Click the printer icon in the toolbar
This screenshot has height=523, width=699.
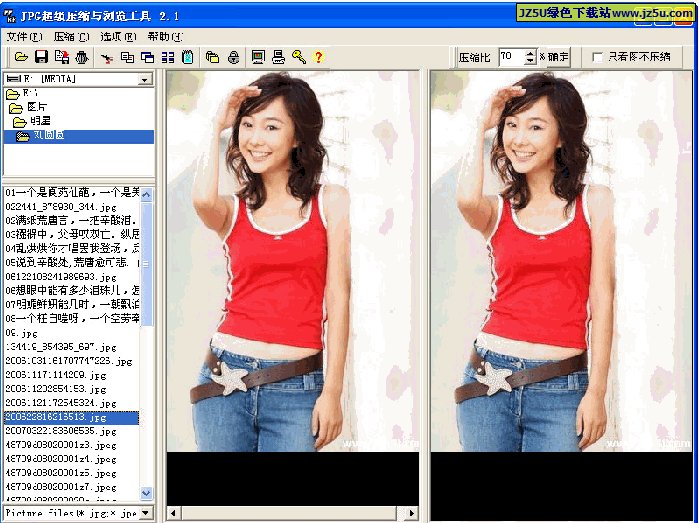82,57
